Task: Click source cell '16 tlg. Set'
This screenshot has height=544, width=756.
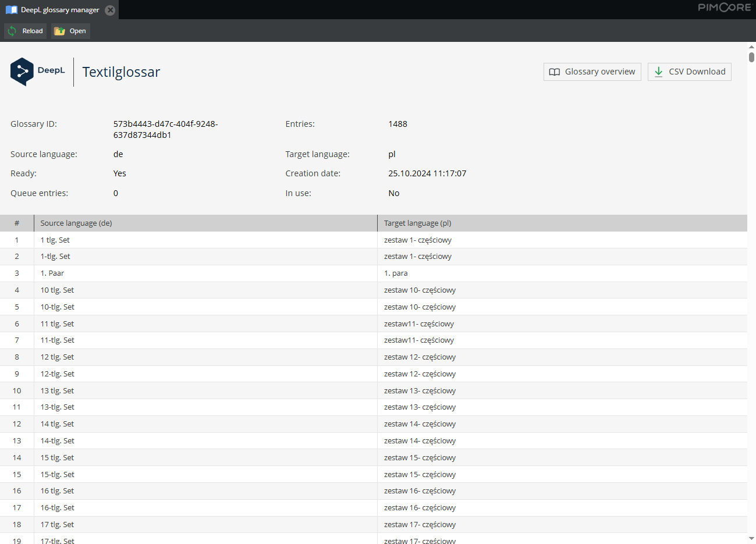Action: 206,491
